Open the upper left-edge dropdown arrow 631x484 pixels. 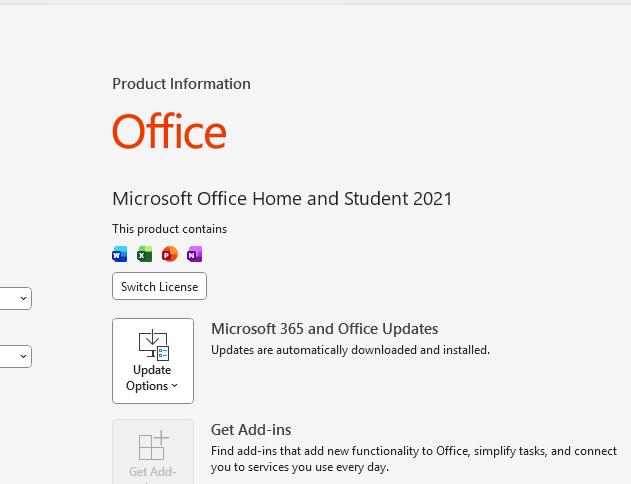[23, 298]
